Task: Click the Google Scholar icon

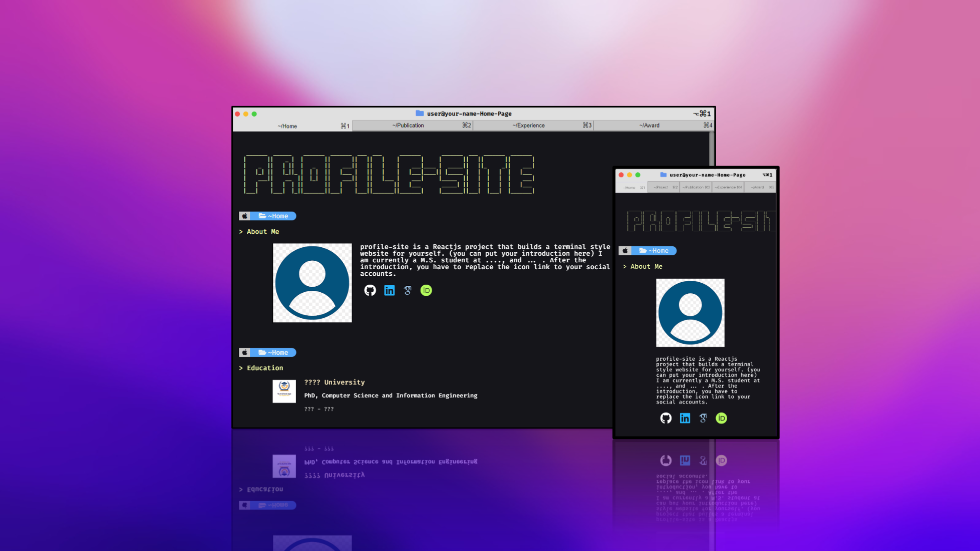Action: click(408, 290)
